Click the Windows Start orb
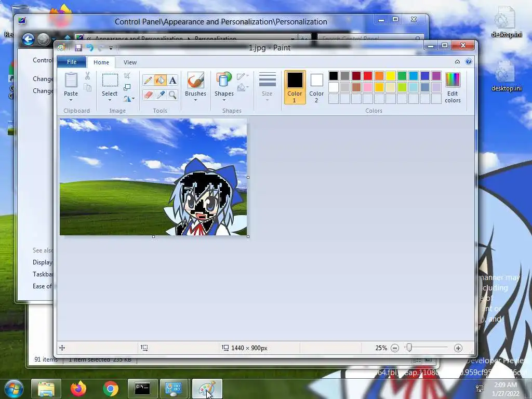The height and width of the screenshot is (399, 532). pos(14,389)
